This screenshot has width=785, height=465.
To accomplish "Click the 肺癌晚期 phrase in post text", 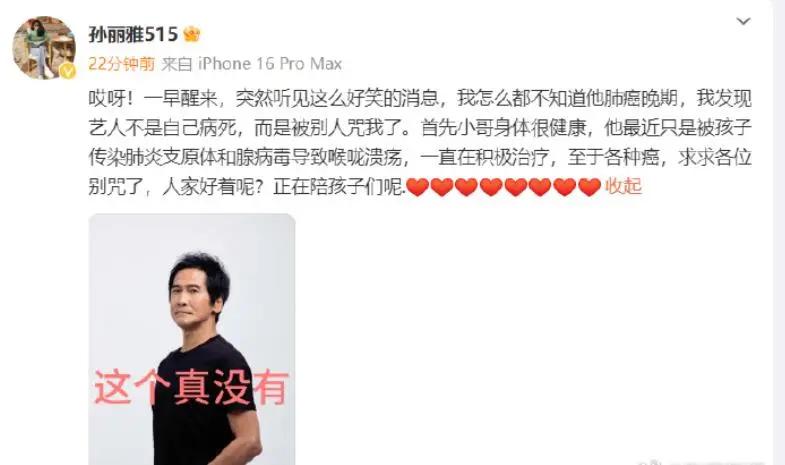I will coord(641,99).
